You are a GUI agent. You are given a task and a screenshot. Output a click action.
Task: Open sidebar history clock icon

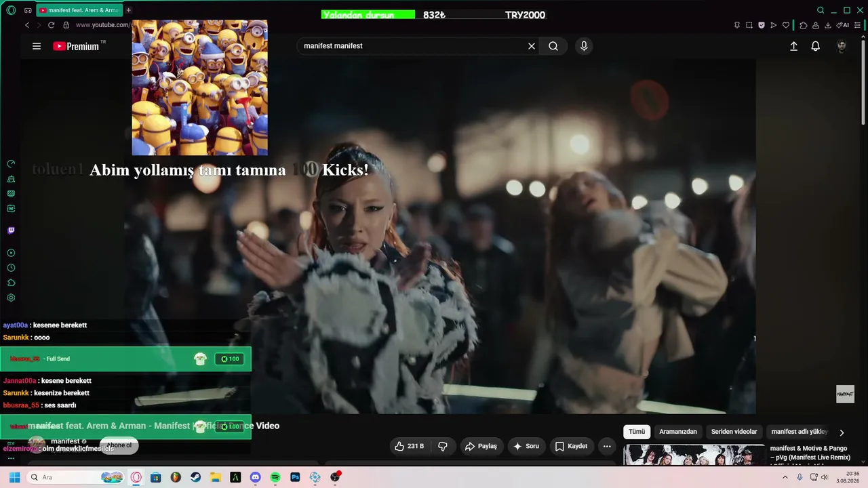click(11, 268)
